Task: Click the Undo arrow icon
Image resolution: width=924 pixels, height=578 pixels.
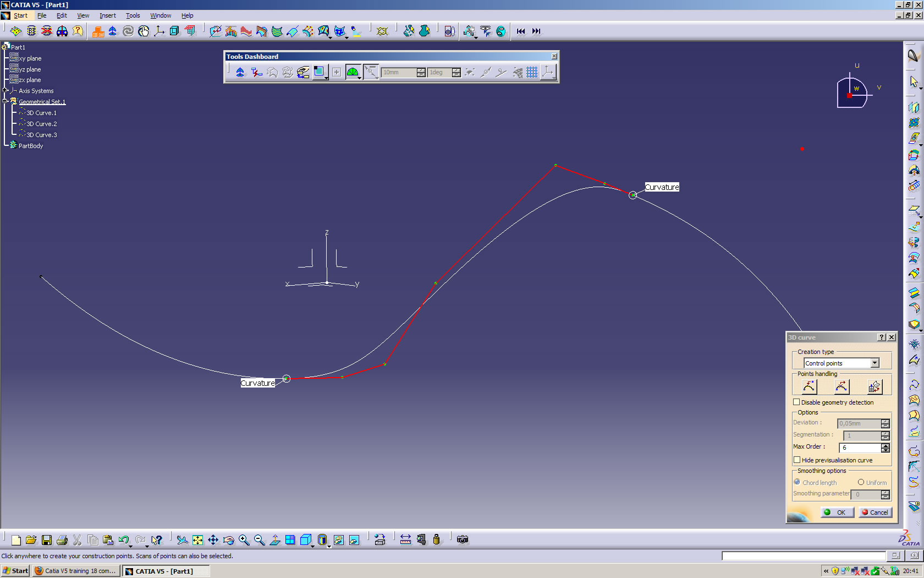Action: pyautogui.click(x=123, y=540)
